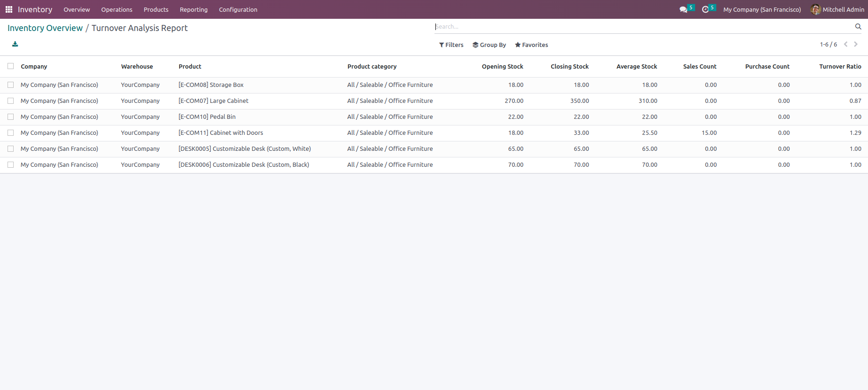Open the Mitchell Admin user menu
This screenshot has width=868, height=390.
click(x=837, y=9)
